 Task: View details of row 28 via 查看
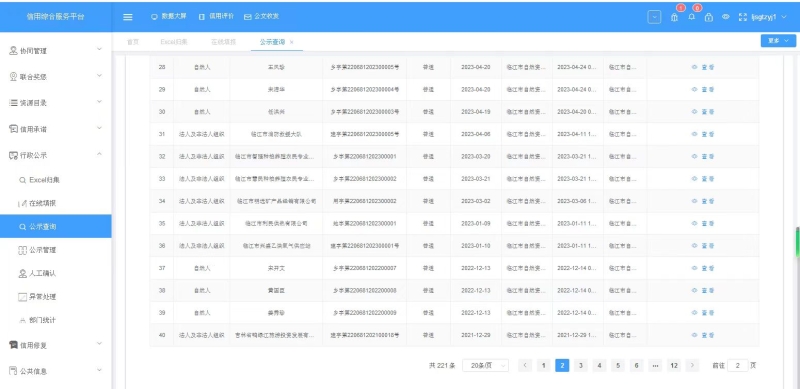(x=703, y=67)
